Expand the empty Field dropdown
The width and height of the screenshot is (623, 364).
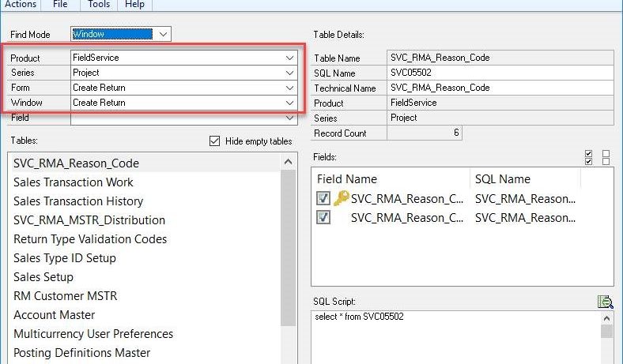click(x=289, y=118)
